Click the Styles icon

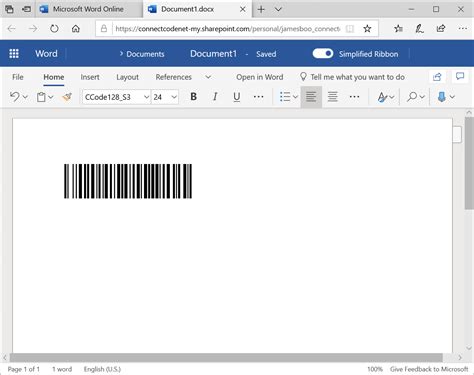click(x=382, y=97)
